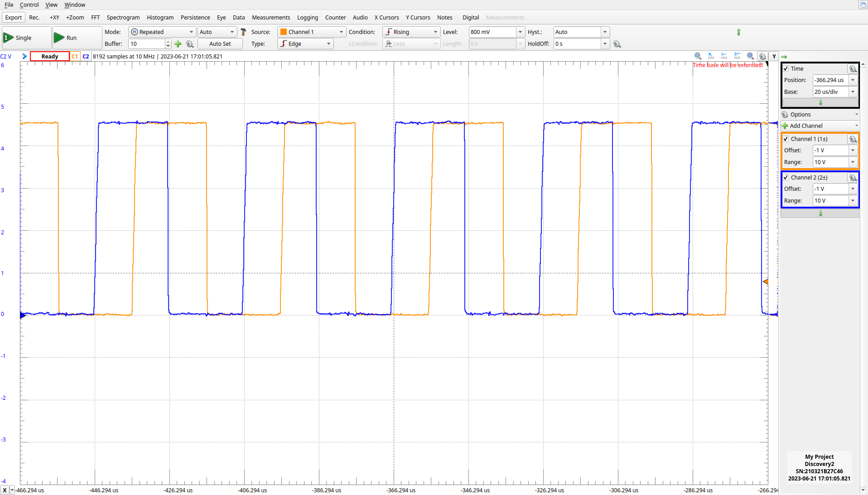
Task: Add a new buffer with green plus
Action: click(178, 44)
